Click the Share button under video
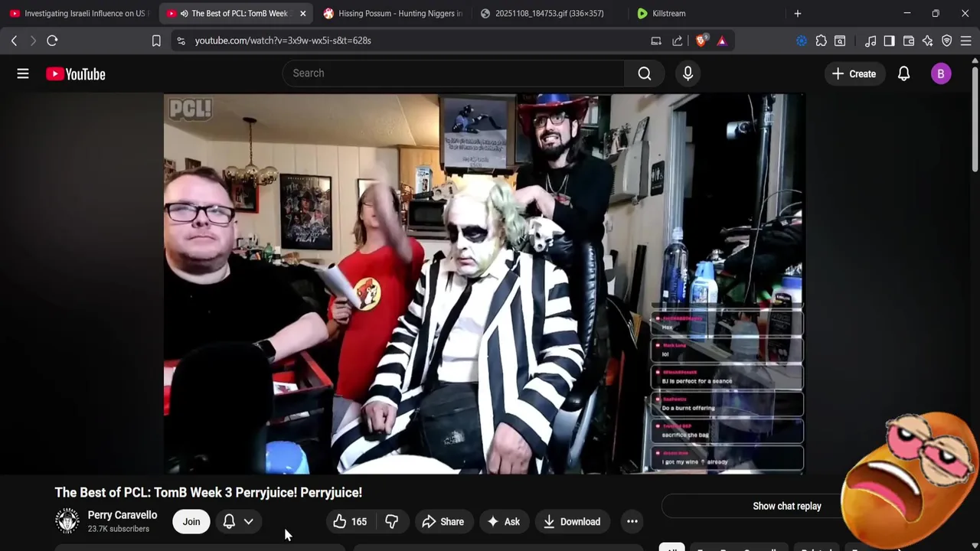Image resolution: width=980 pixels, height=551 pixels. click(443, 522)
